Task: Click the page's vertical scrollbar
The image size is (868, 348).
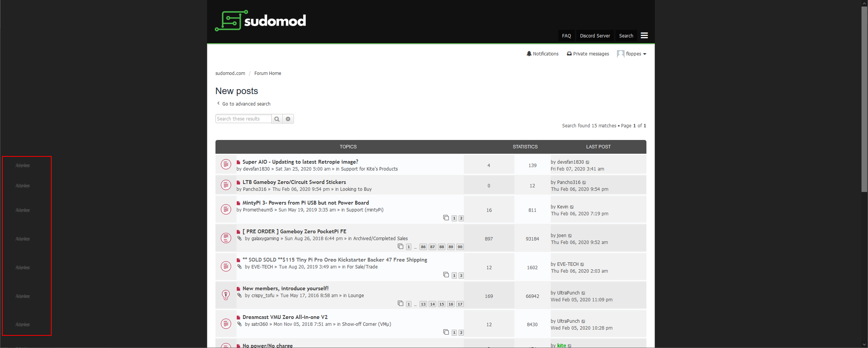Action: [x=864, y=99]
